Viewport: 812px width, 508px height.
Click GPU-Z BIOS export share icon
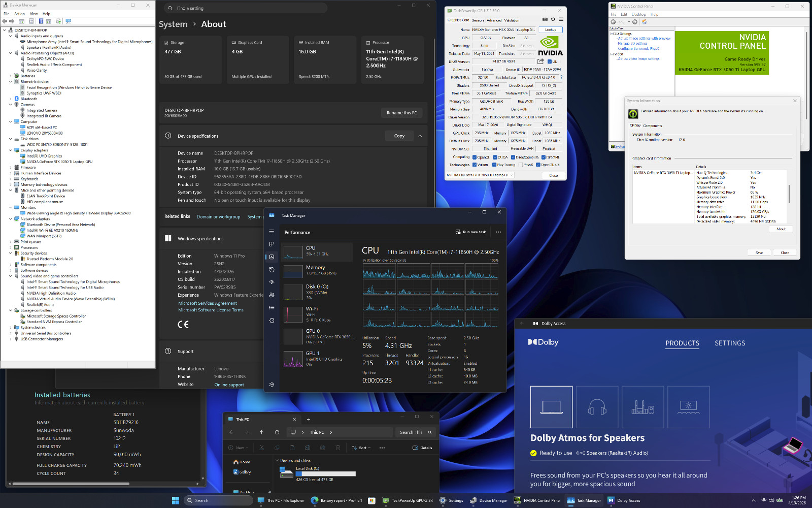(x=540, y=61)
